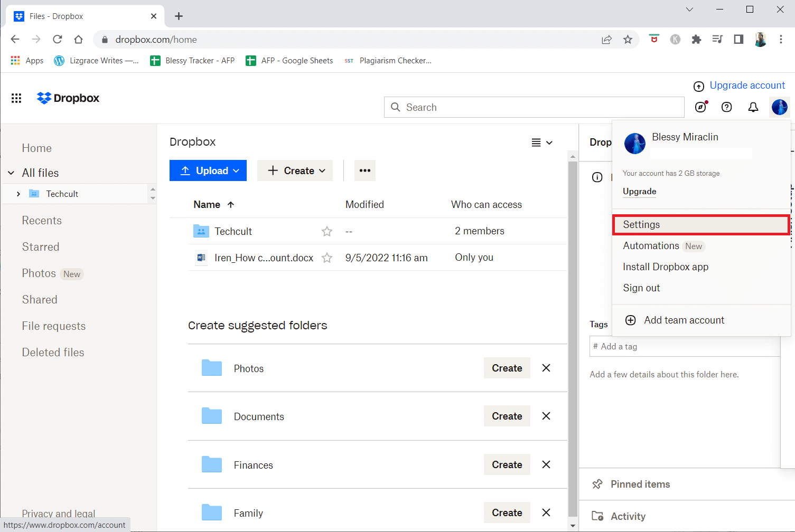Open Chrome three-dot menu
The height and width of the screenshot is (532, 795).
[781, 40]
